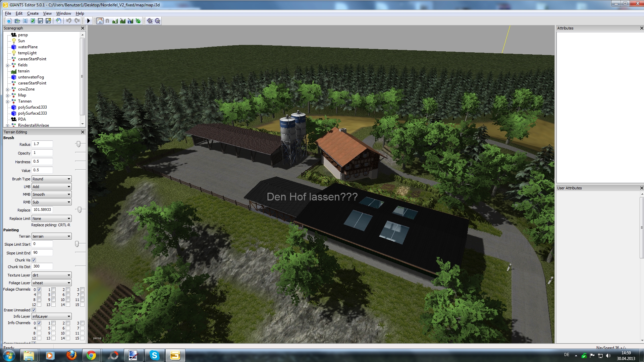Open the Create menu
Viewport: 644px width, 362px height.
tap(33, 13)
